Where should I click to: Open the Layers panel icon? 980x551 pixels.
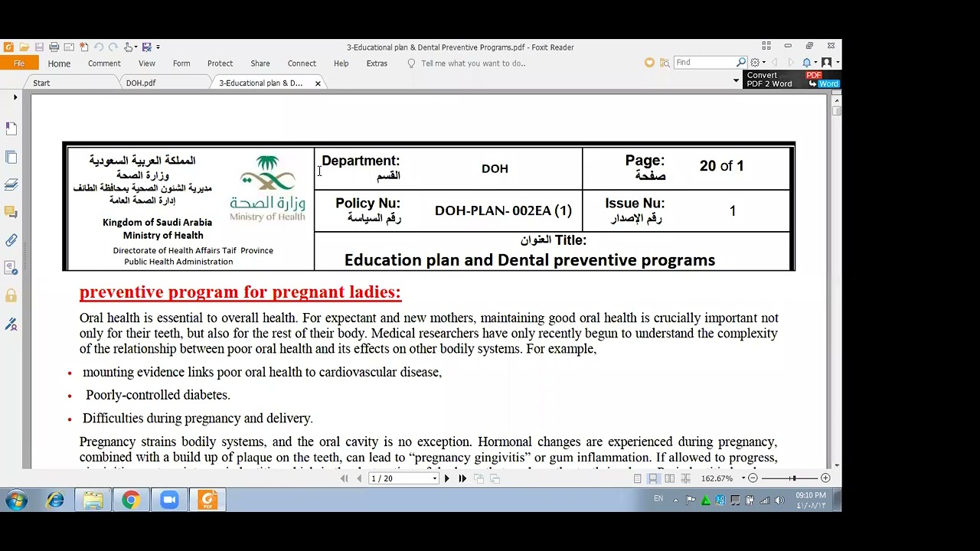tap(11, 184)
